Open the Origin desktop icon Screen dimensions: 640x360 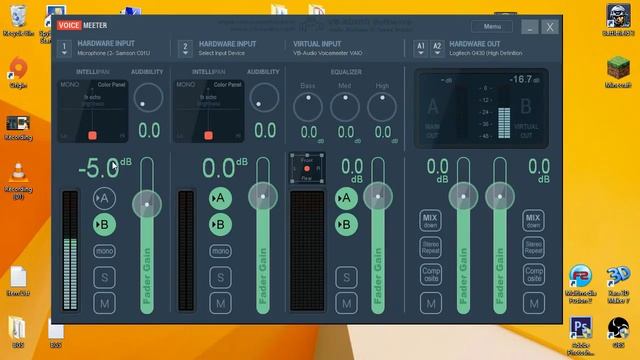(x=18, y=73)
